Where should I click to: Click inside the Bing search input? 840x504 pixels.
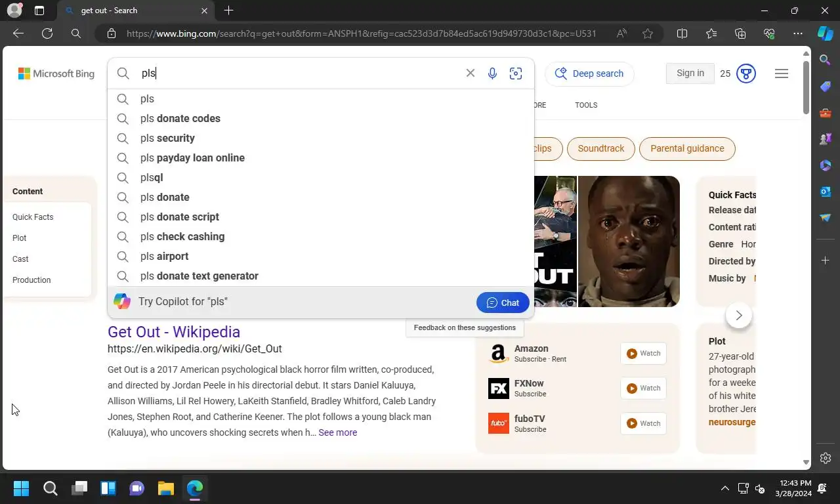point(299,73)
